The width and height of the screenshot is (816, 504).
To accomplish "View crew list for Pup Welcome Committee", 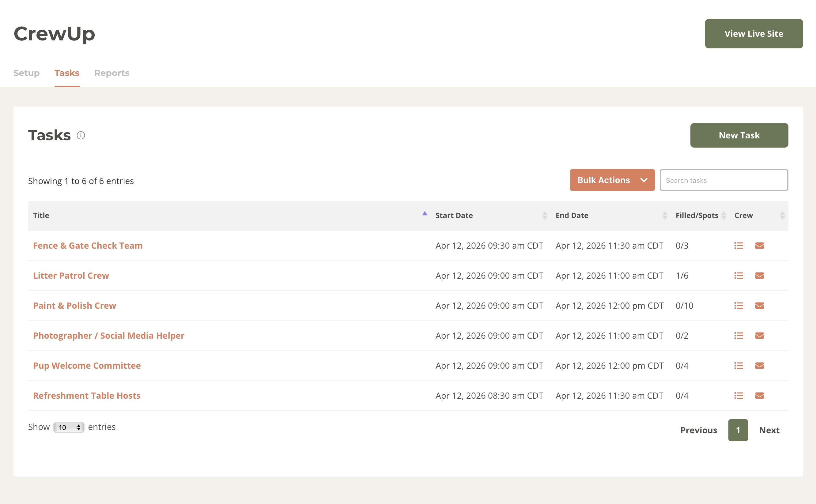I will [738, 366].
